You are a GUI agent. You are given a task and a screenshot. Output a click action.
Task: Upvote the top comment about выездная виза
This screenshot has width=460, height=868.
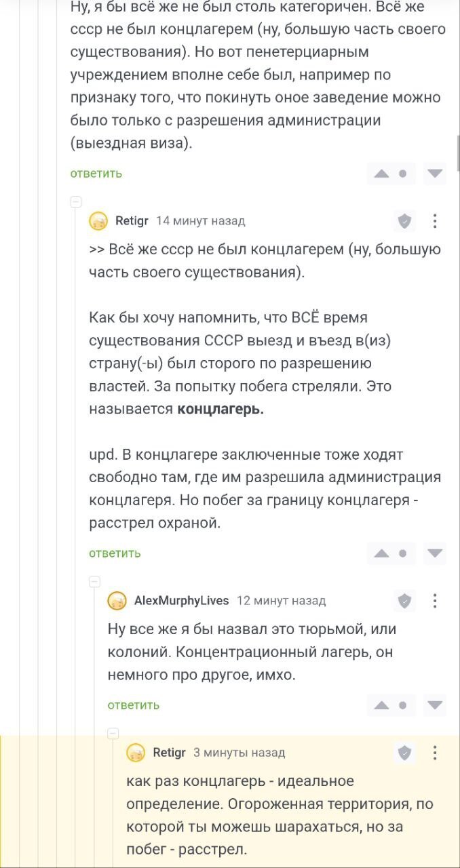[381, 174]
